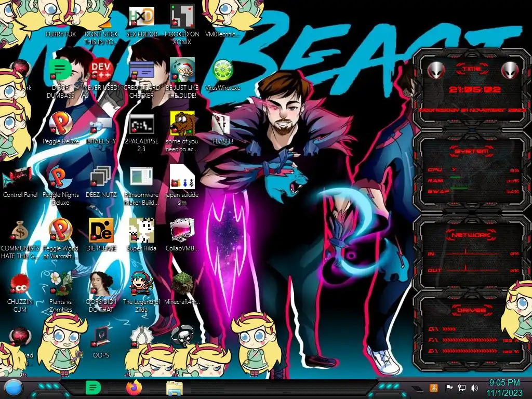Click the OUT network graph row
Viewport: 532px width, 399px height.
[473, 270]
